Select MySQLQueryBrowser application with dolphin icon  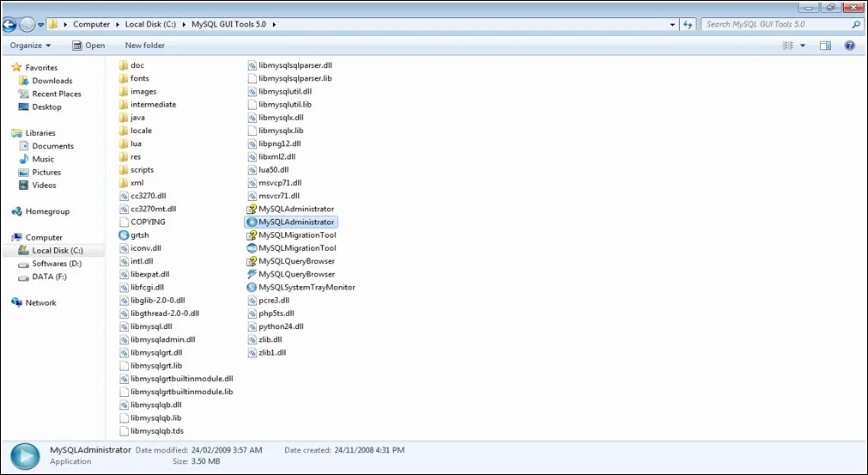coord(291,274)
